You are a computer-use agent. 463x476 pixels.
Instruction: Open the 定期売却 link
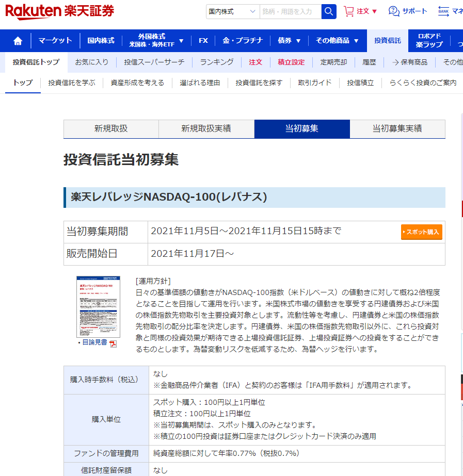point(333,62)
